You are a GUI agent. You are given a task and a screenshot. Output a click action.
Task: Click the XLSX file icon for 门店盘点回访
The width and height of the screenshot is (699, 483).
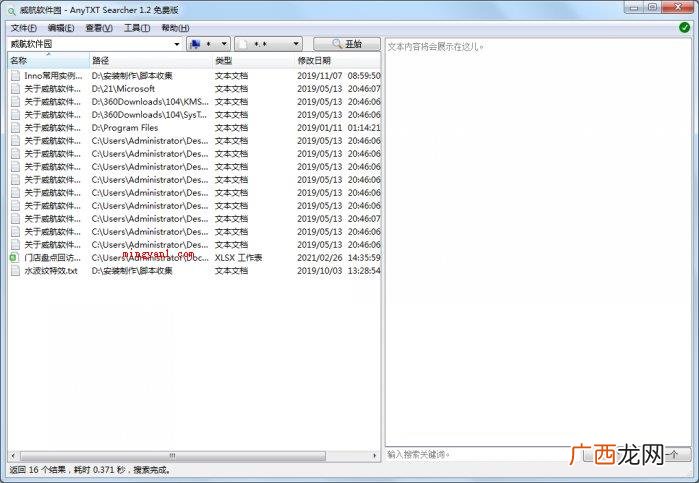[x=14, y=258]
